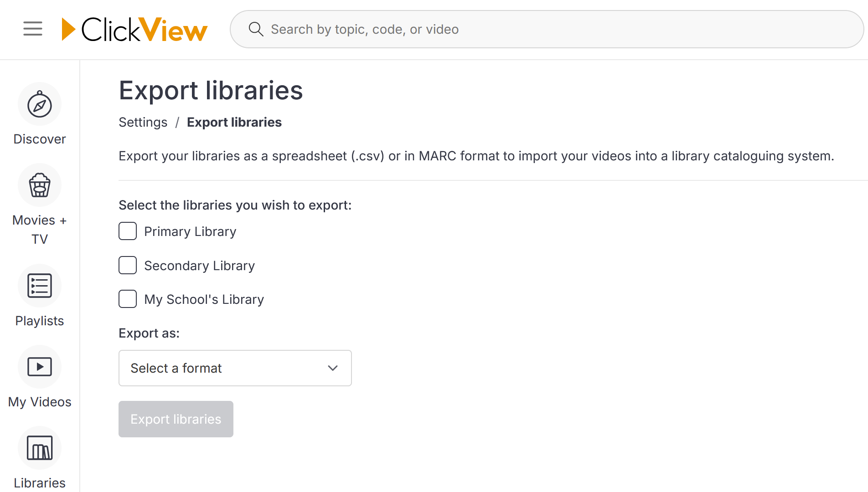Select the Playlists sidebar label
The height and width of the screenshot is (492, 868).
tap(40, 321)
